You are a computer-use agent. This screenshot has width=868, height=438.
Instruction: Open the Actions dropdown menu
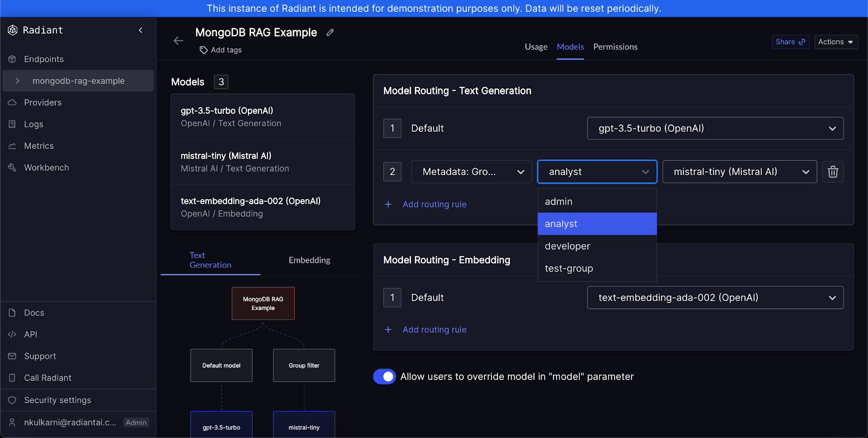click(x=836, y=42)
